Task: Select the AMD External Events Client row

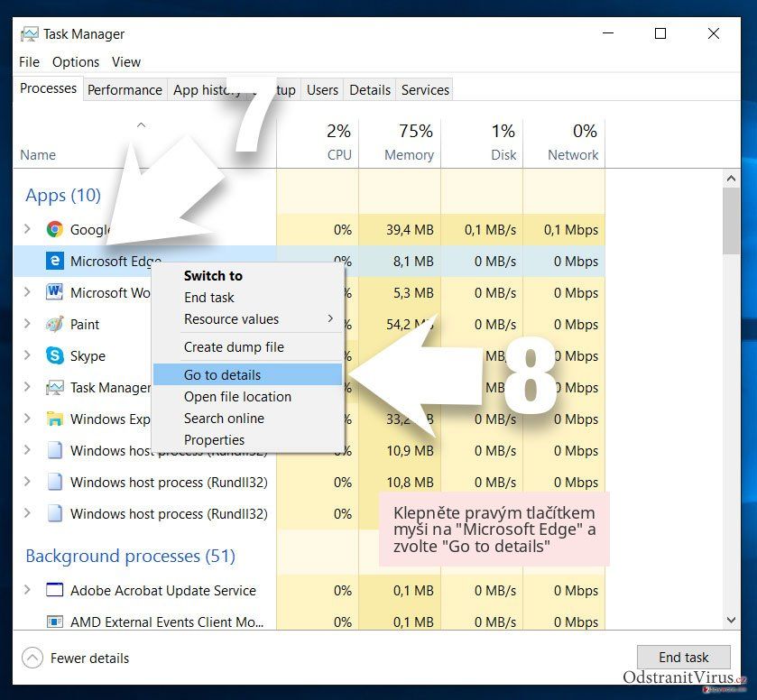Action: (x=309, y=622)
